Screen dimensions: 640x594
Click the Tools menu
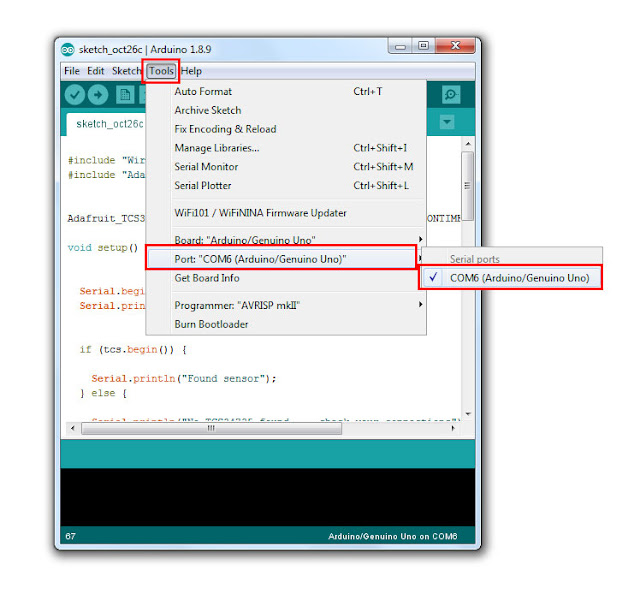point(161,71)
